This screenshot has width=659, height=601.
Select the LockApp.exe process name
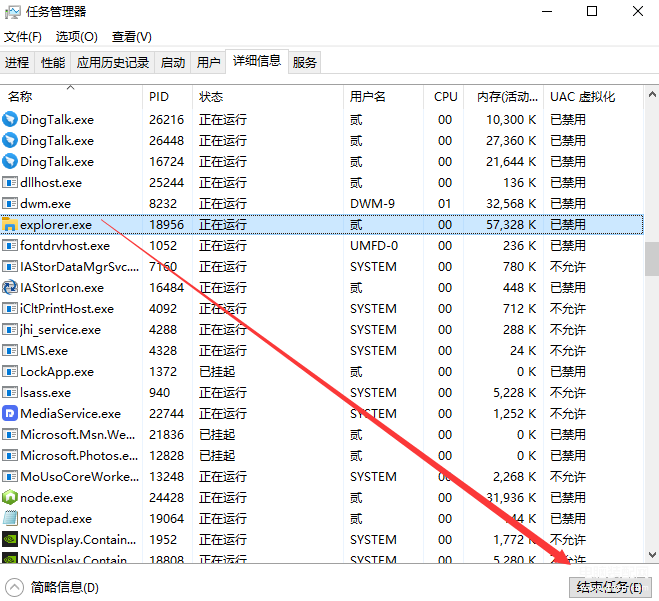click(57, 372)
